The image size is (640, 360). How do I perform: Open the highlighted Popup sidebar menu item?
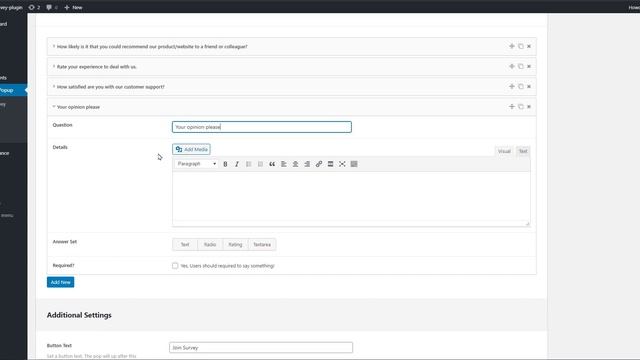12,90
